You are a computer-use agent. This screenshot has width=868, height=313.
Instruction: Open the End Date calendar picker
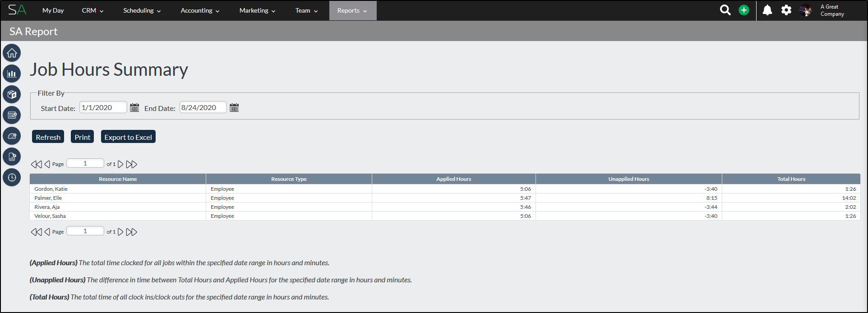point(234,107)
